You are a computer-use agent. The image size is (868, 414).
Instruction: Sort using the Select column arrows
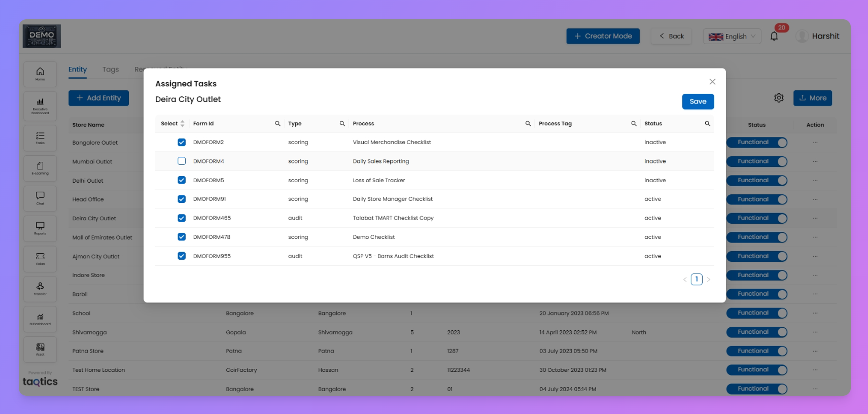tap(182, 124)
